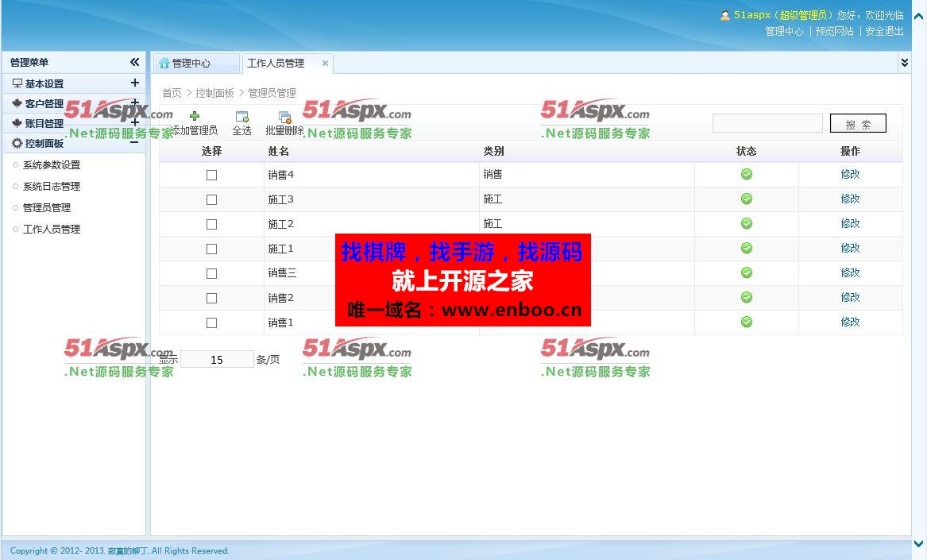Click the 管理中心 link in header
The height and width of the screenshot is (560, 927).
pos(784,31)
